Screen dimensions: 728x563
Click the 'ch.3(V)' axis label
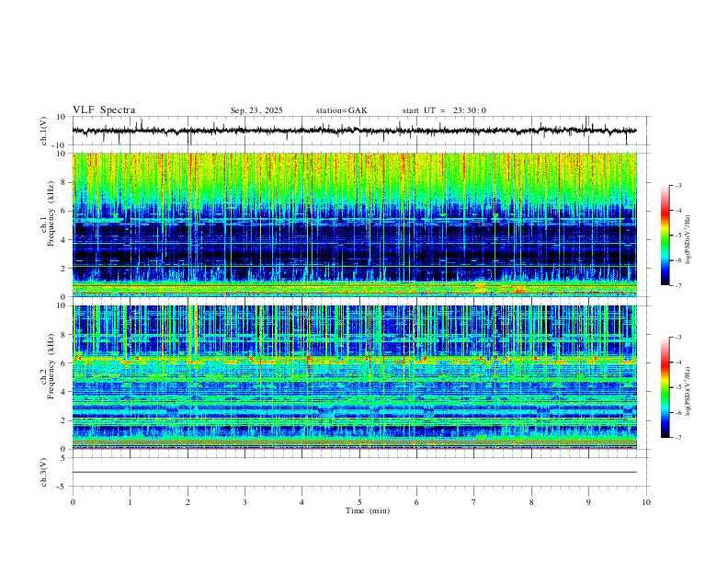click(x=44, y=472)
